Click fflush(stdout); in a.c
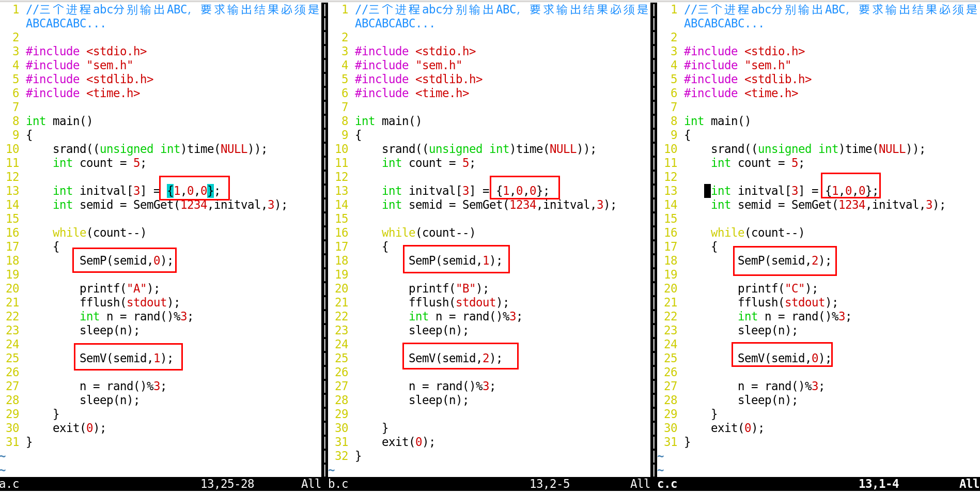Viewport: 980px width, 493px height. 130,302
